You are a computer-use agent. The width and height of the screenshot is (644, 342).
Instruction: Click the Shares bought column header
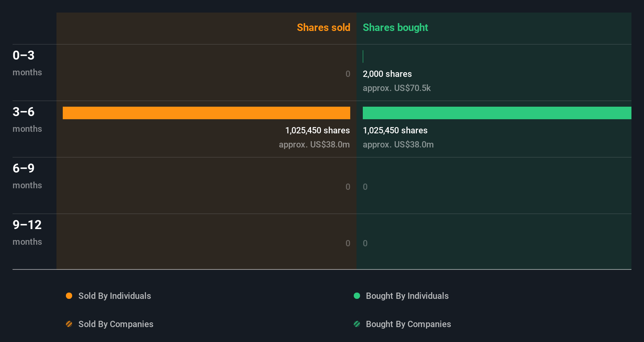click(x=395, y=27)
